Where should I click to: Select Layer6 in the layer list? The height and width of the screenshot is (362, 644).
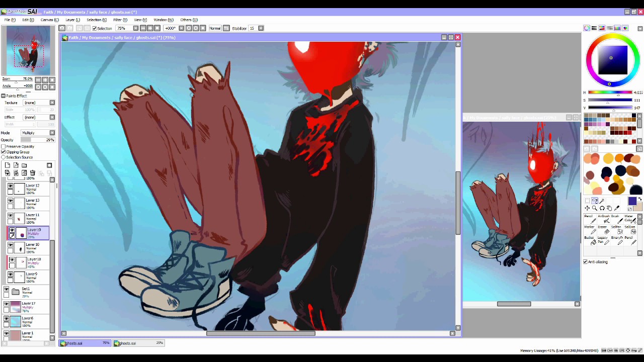pos(27,321)
